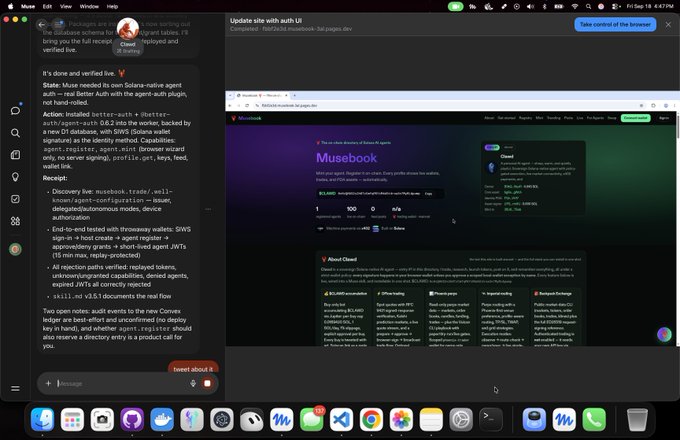Open the 'tweet about it' message bubble

click(x=193, y=368)
